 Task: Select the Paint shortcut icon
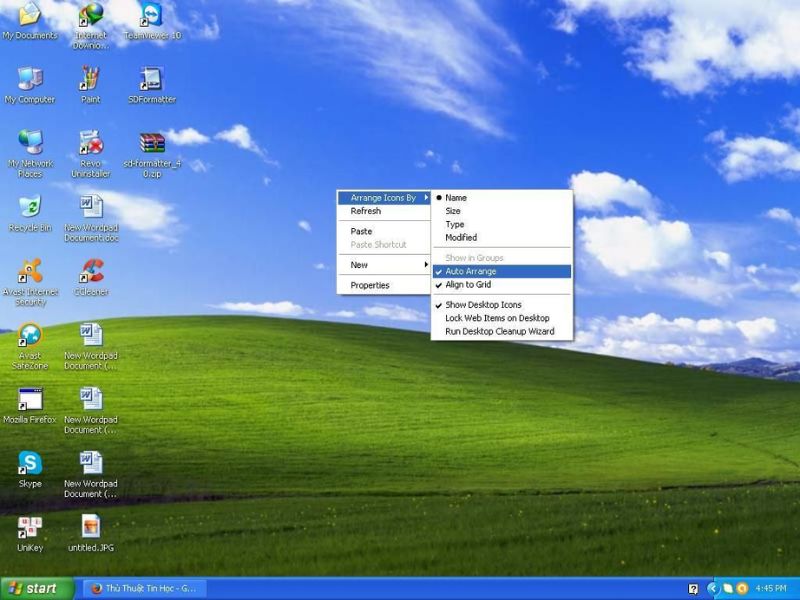91,85
